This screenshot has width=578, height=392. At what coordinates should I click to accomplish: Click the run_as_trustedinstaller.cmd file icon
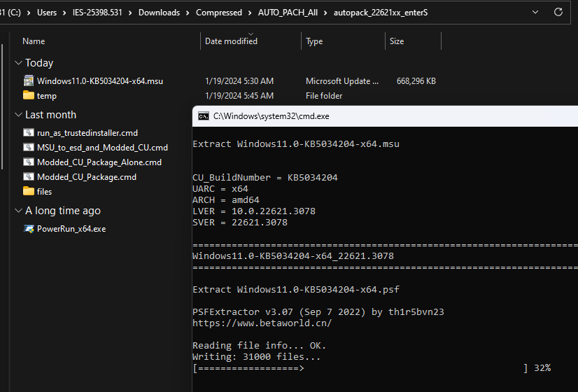pyautogui.click(x=29, y=133)
